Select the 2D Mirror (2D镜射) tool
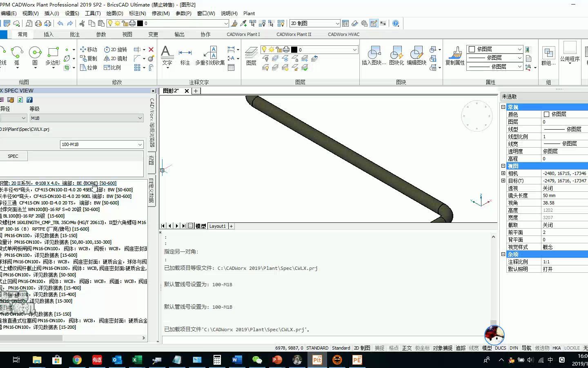 pyautogui.click(x=116, y=58)
